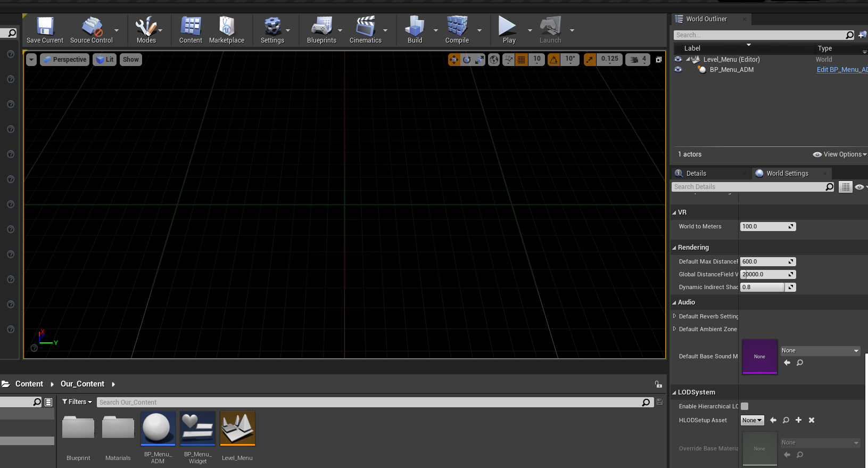Click the camera speed icon
This screenshot has height=468, width=868.
634,60
